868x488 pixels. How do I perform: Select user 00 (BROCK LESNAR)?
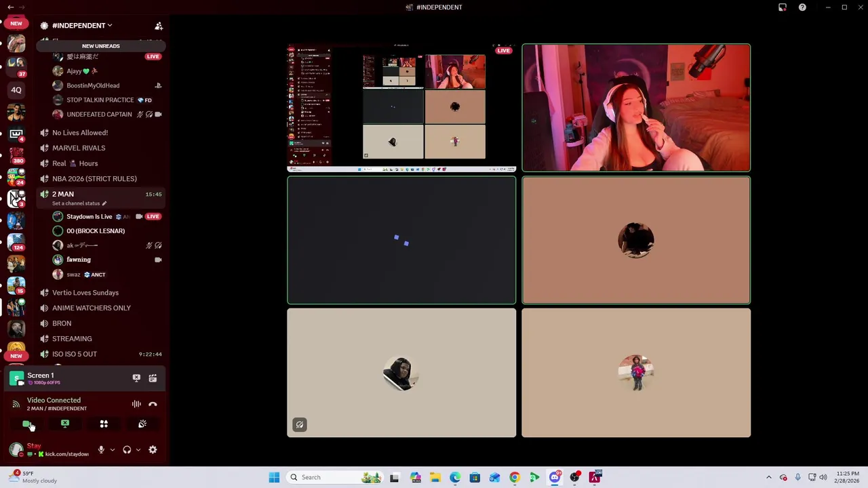tap(96, 231)
